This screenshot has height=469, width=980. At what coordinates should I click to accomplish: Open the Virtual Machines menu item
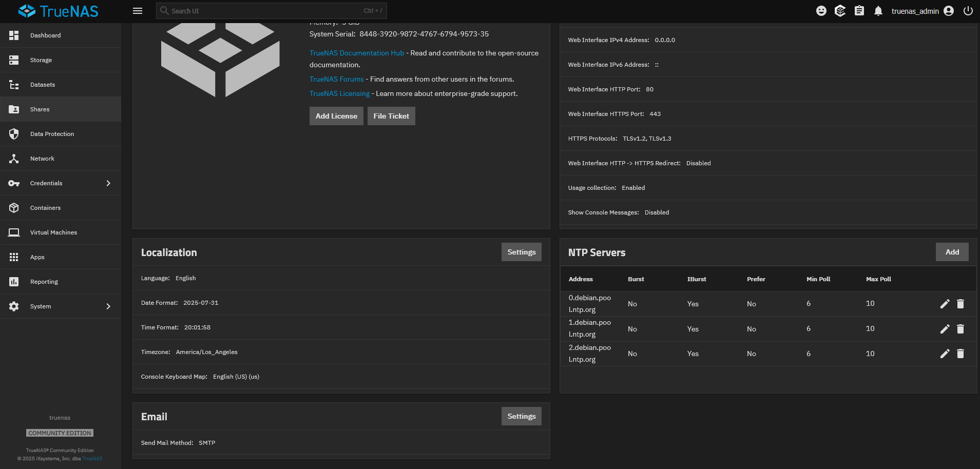[x=61, y=232]
